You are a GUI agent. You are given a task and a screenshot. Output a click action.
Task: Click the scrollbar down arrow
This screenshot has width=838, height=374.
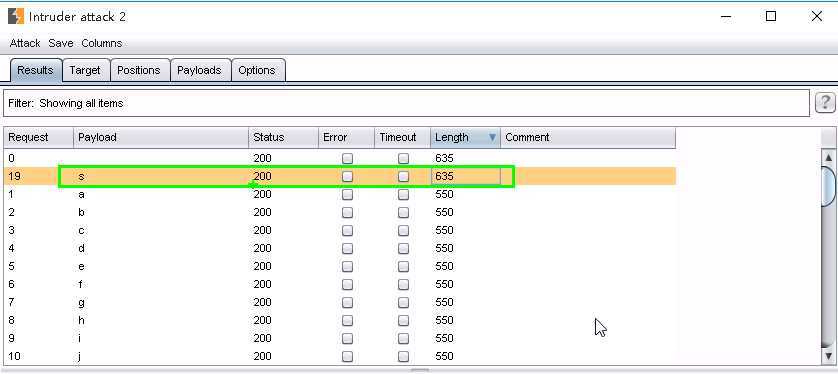[x=828, y=355]
